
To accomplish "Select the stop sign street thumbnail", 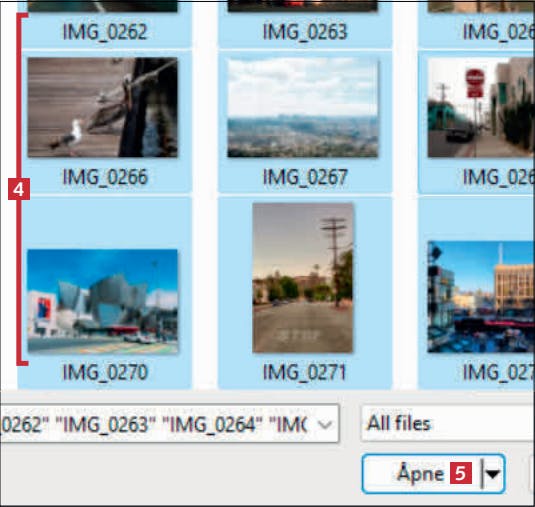I will pyautogui.click(x=481, y=107).
